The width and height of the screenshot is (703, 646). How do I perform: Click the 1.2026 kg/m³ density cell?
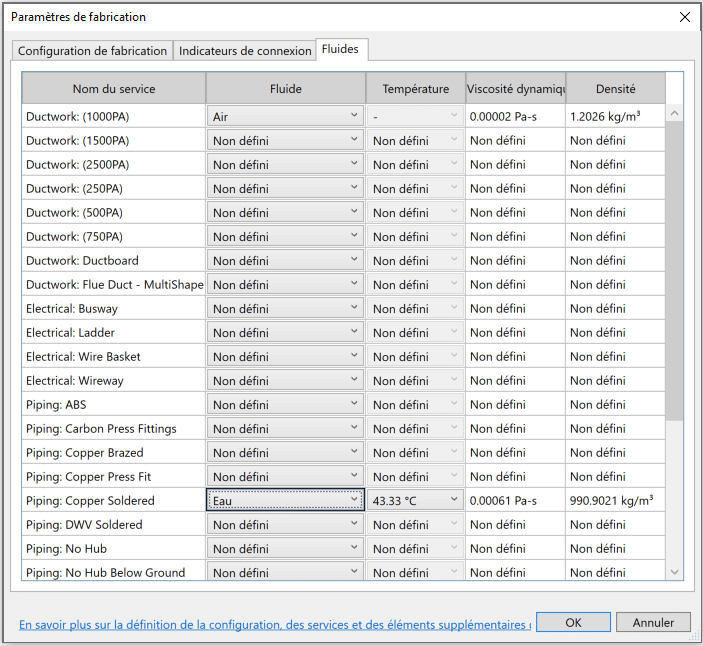616,117
